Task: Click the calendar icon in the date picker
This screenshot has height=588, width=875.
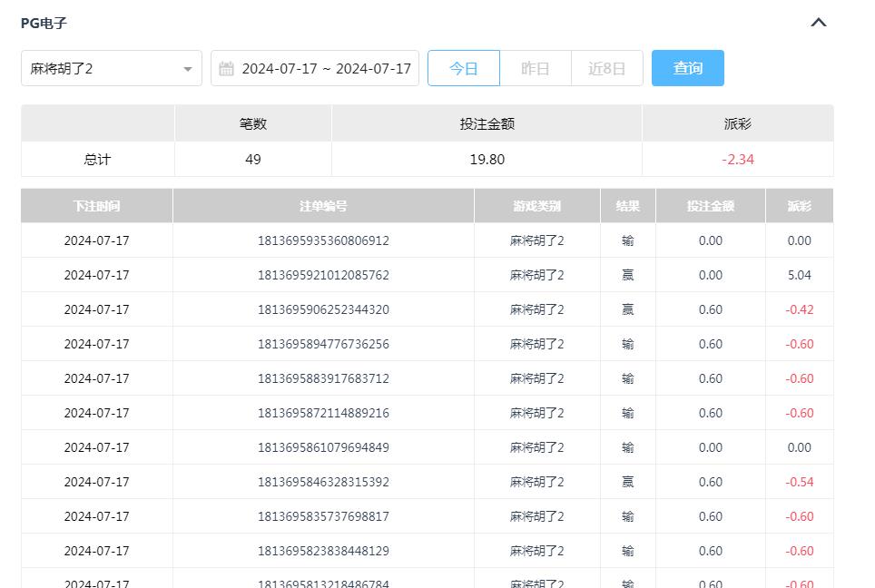Action: (x=227, y=67)
